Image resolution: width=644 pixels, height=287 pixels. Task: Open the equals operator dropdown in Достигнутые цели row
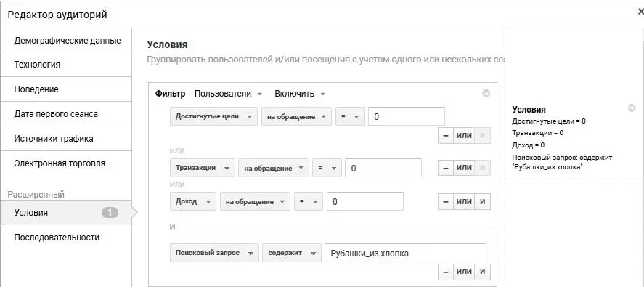pos(350,116)
